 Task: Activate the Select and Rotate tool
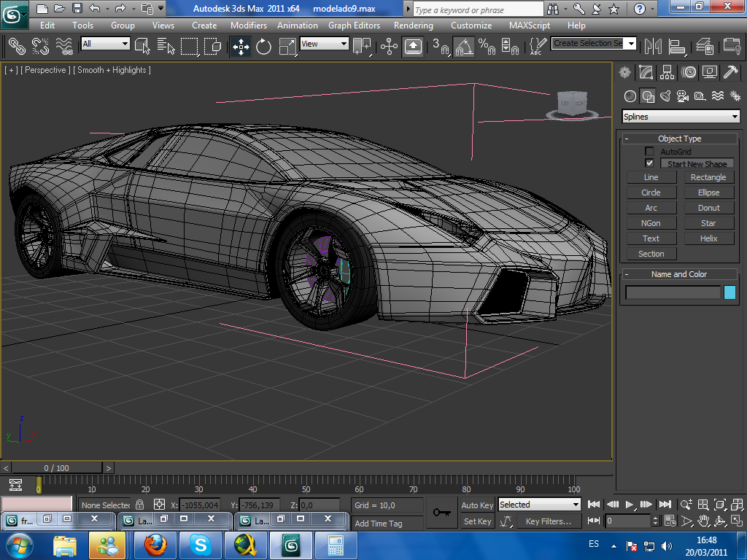[263, 47]
